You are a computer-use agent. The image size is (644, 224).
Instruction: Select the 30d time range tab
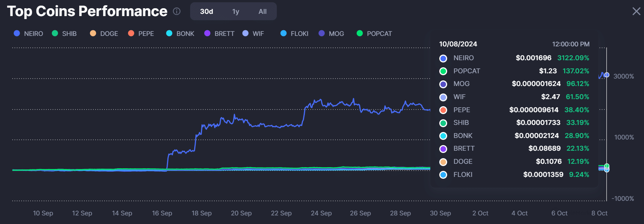pyautogui.click(x=207, y=12)
